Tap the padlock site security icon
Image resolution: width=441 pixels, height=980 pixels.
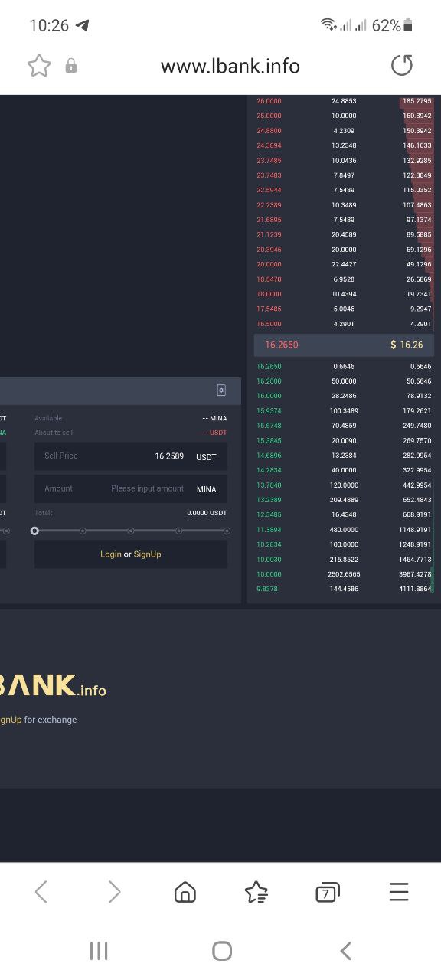point(71,66)
